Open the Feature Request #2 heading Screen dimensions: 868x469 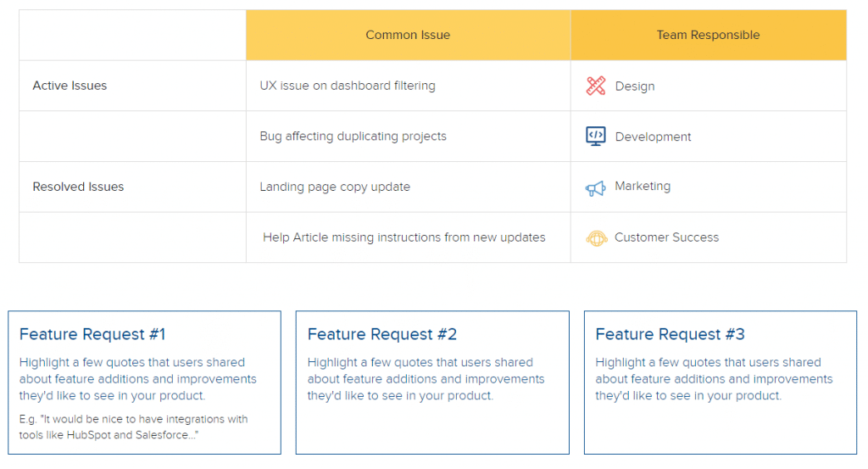[x=382, y=334]
